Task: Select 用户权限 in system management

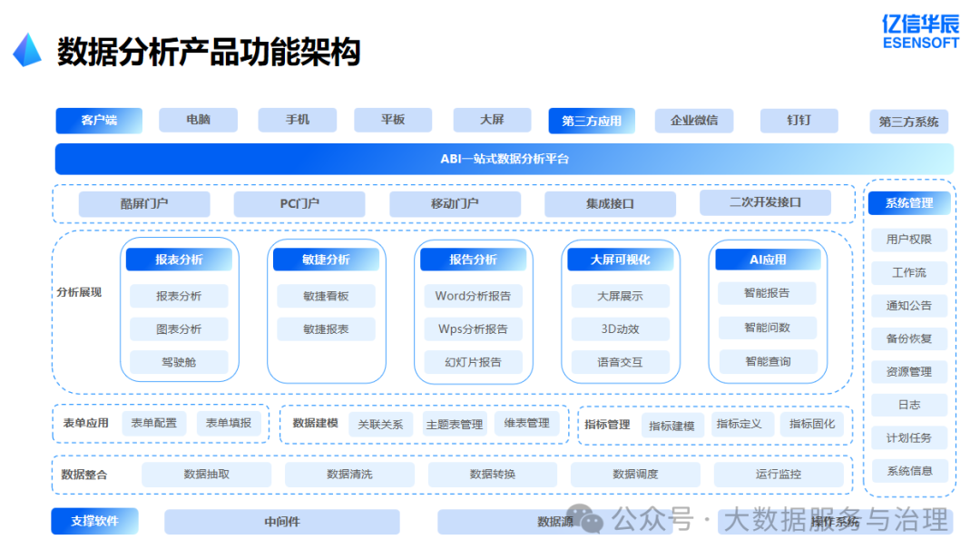Action: (x=908, y=240)
